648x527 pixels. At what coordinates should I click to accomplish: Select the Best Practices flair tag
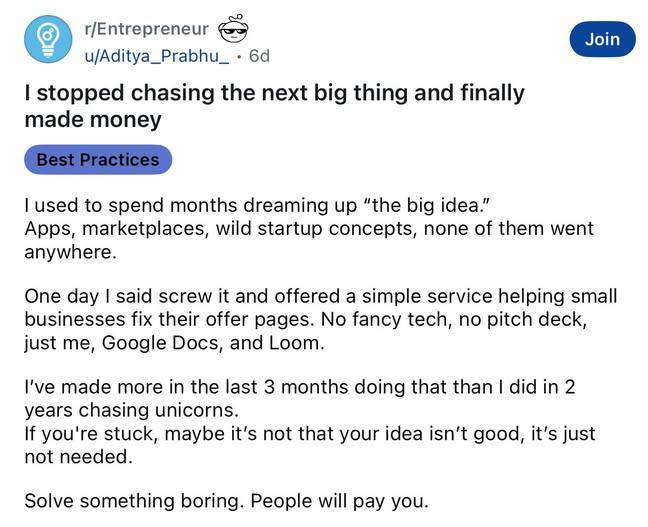pyautogui.click(x=98, y=159)
